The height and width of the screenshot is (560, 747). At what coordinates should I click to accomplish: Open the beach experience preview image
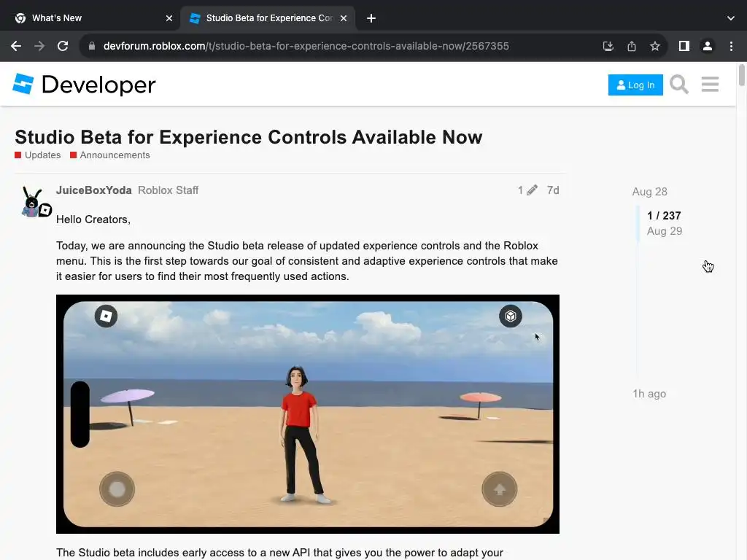point(308,414)
